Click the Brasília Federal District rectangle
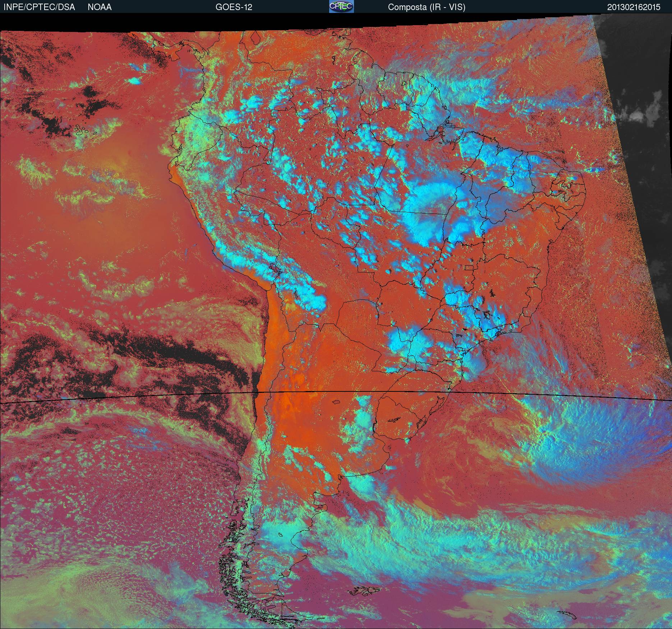The width and height of the screenshot is (672, 629). (469, 267)
